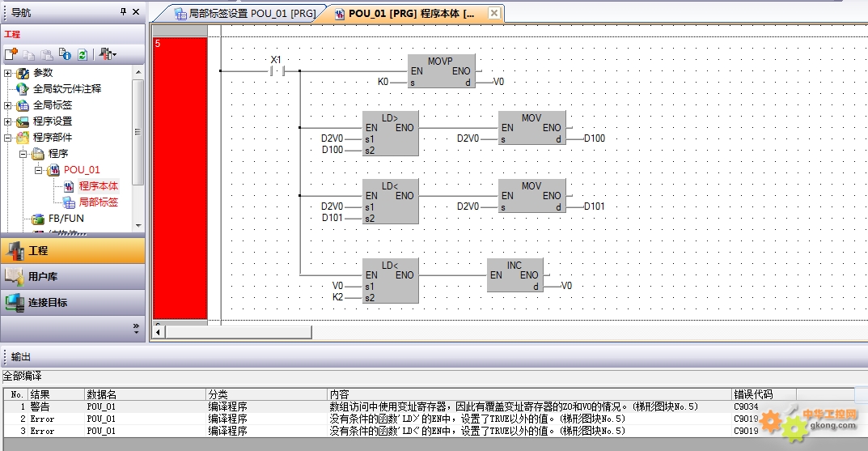Screen dimensions: 868x451
Task: Collapse the 程序部件 tree node
Action: click(8, 138)
